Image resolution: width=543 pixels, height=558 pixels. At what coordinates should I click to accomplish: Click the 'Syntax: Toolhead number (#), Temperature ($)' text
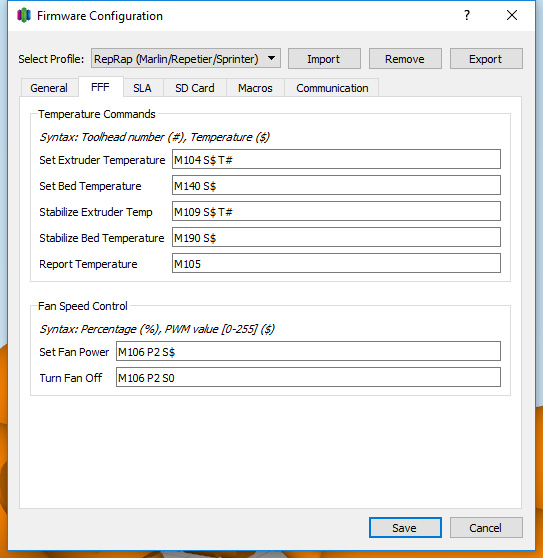tap(154, 137)
